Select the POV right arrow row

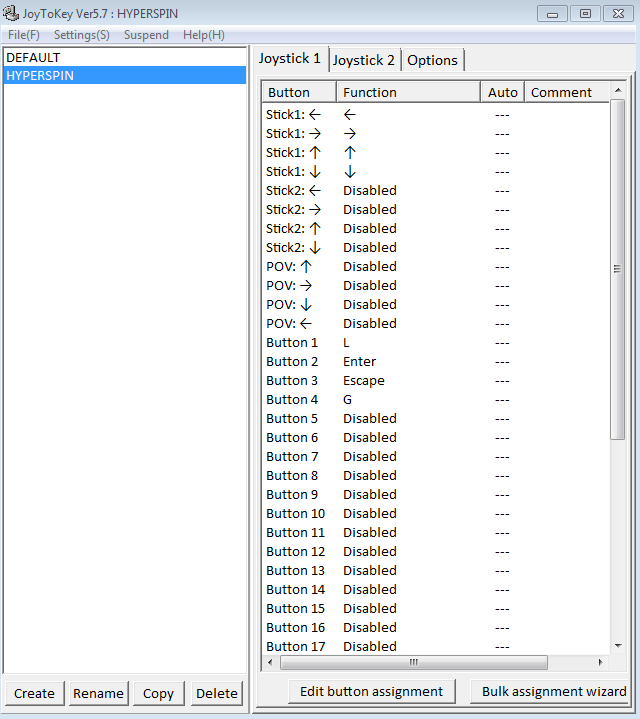tap(436, 286)
